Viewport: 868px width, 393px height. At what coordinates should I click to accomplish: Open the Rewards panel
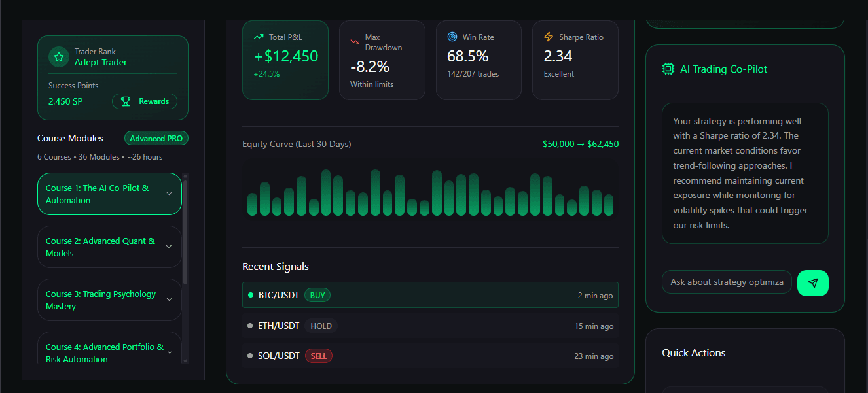coord(145,101)
